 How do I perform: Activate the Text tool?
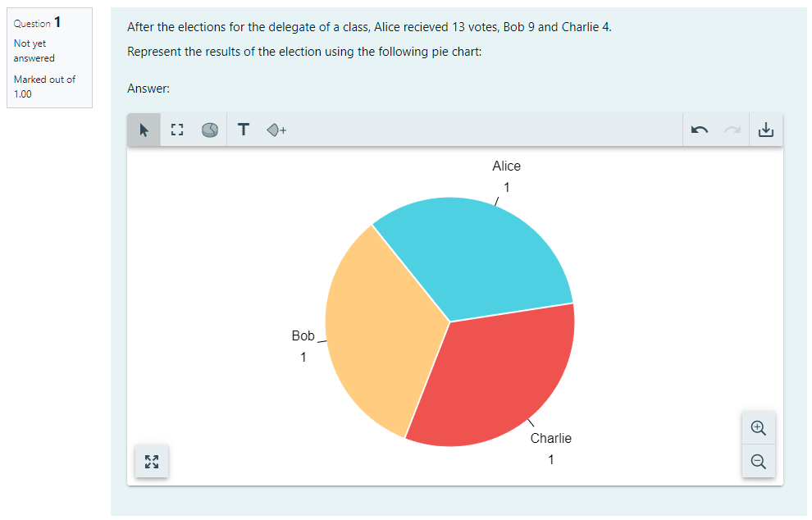(x=244, y=130)
